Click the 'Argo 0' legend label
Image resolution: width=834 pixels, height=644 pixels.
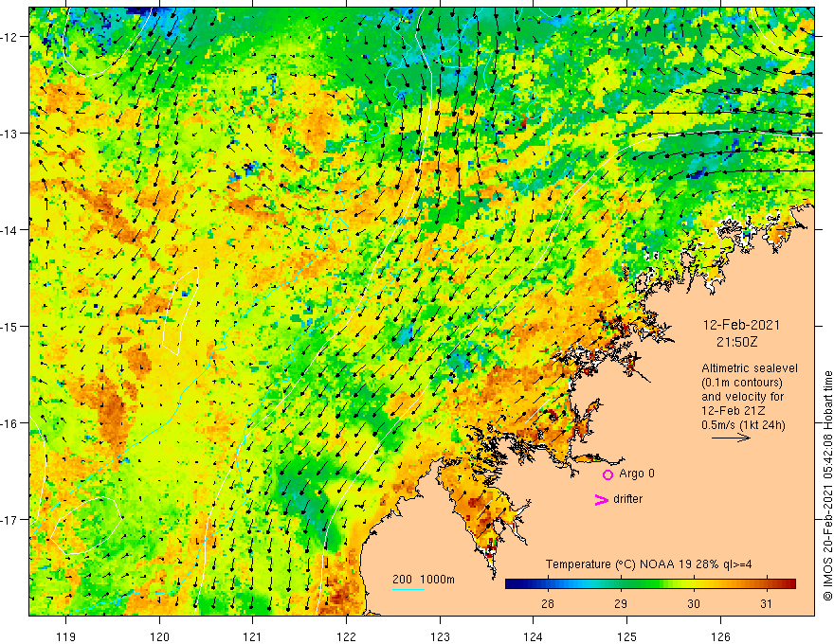[x=637, y=474]
